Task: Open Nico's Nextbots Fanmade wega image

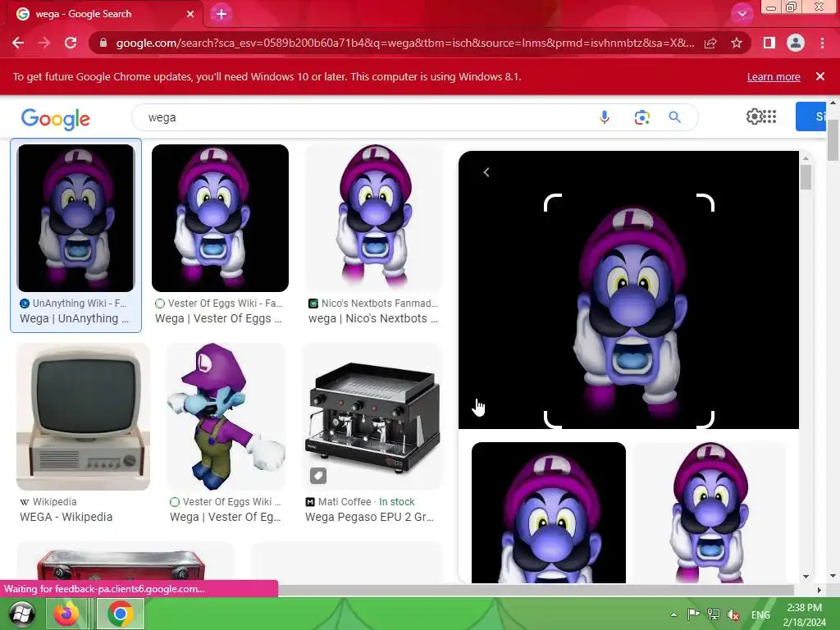Action: (374, 218)
